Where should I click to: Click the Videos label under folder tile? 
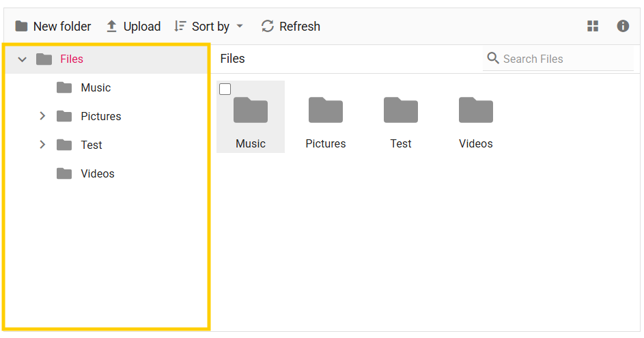pos(476,144)
